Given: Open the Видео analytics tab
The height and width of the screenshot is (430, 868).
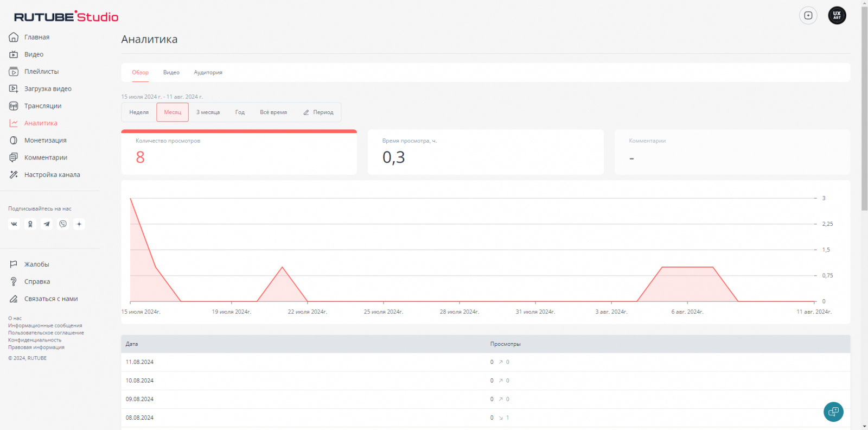Looking at the screenshot, I should coord(171,72).
